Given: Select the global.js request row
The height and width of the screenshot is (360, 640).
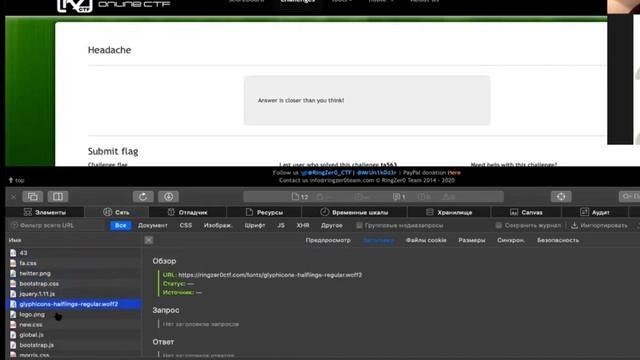Looking at the screenshot, I should pyautogui.click(x=74, y=335).
